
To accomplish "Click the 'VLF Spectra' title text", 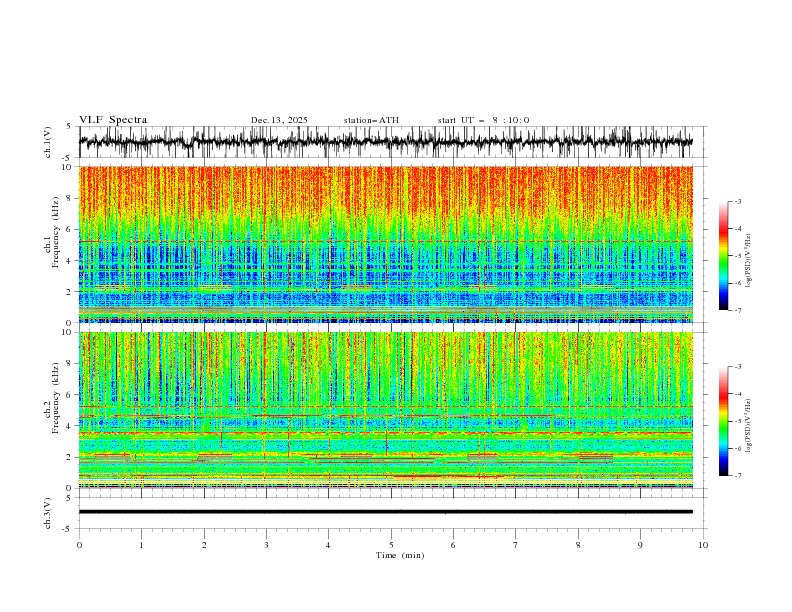I will point(113,120).
